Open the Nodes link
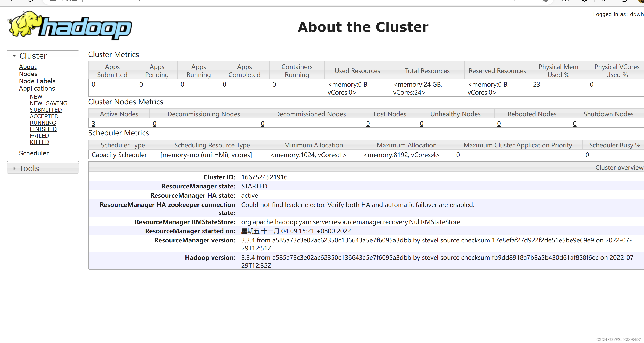 pyautogui.click(x=28, y=74)
